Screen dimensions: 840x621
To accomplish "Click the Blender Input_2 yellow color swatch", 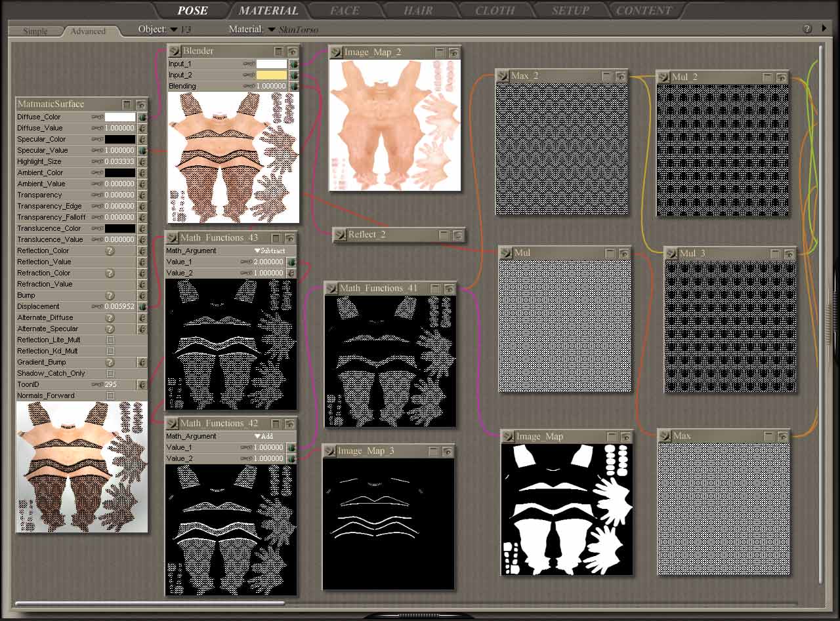I will pos(271,75).
